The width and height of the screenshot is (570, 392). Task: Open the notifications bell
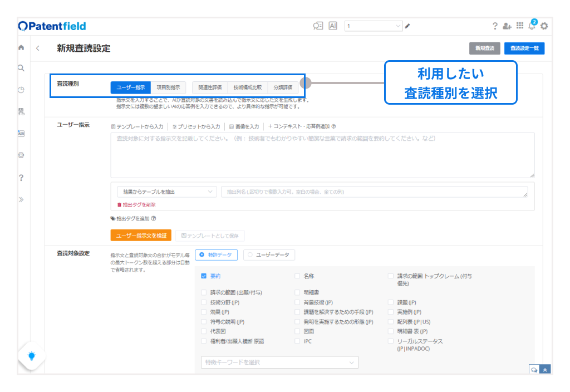pos(532,26)
